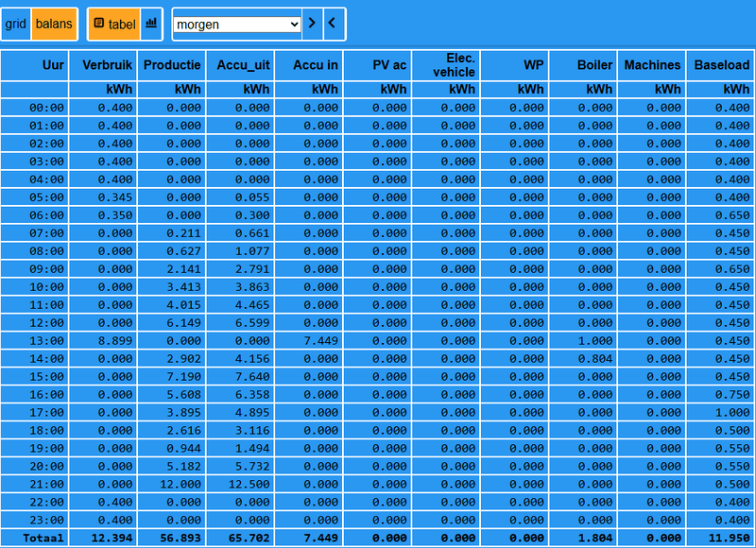Switch to the bar chart view icon
This screenshot has width=756, height=548.
coord(151,25)
